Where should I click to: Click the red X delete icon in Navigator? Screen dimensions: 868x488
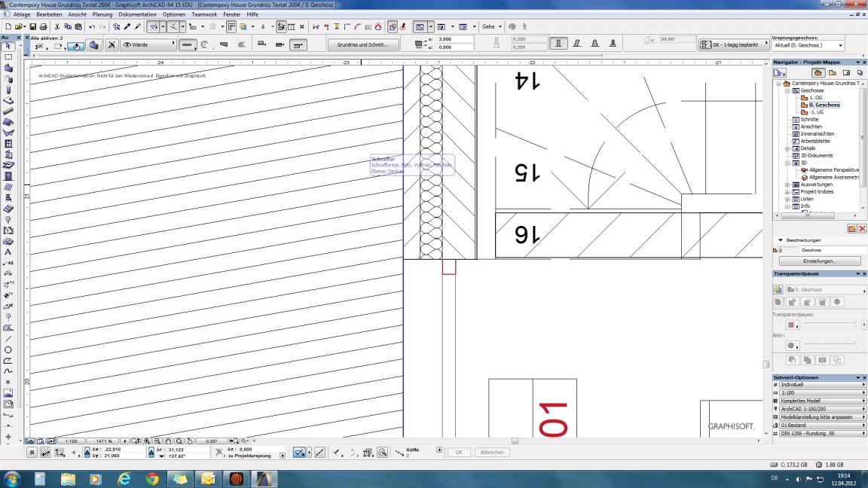coord(862,228)
